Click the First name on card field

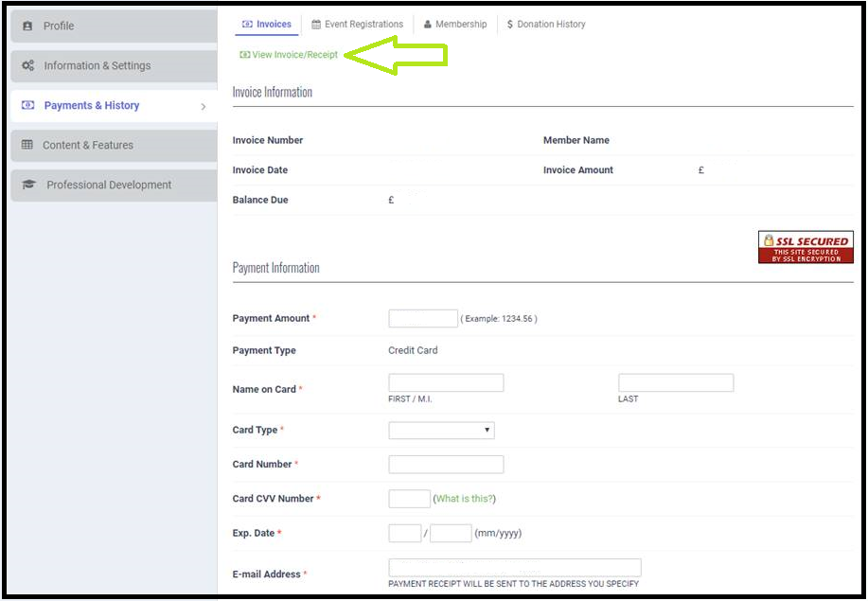click(x=446, y=383)
